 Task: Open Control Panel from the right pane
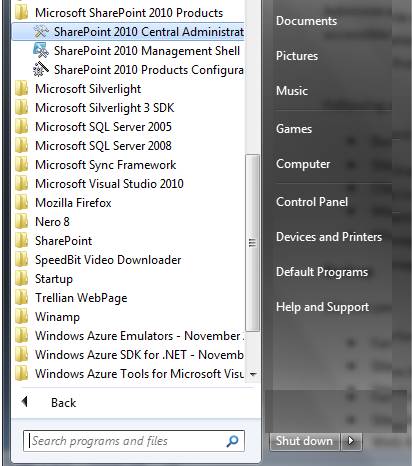(312, 202)
